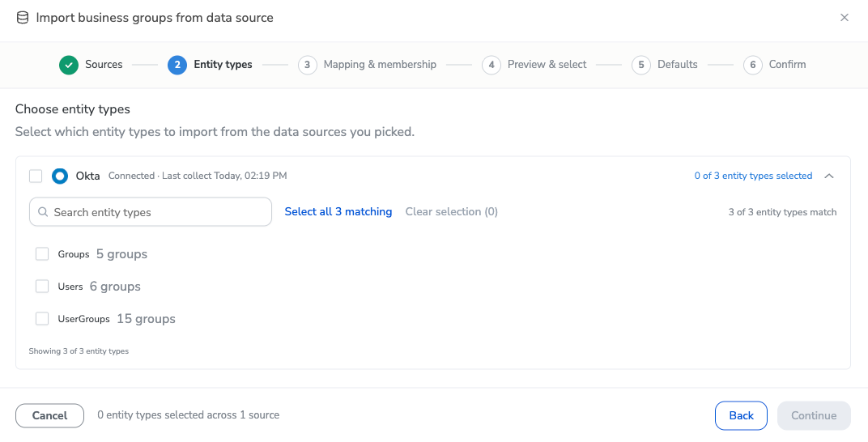Click the Cancel button
Viewport: 868px width, 442px height.
[50, 415]
